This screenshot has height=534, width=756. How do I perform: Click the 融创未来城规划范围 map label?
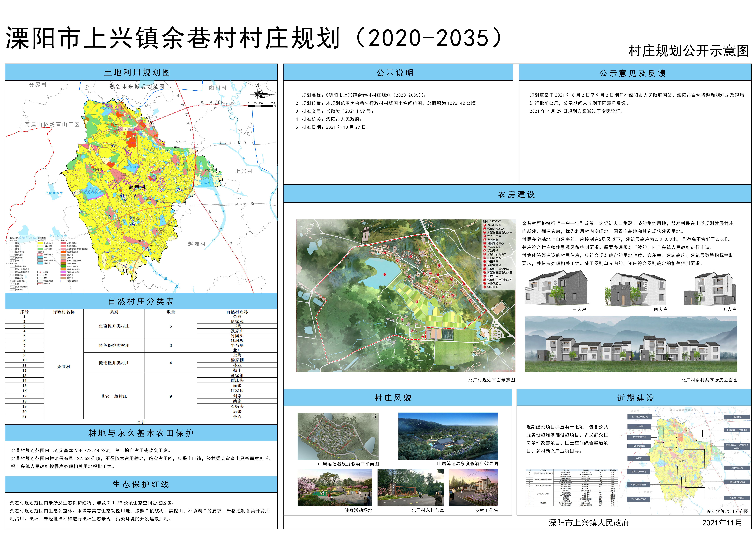point(137,87)
